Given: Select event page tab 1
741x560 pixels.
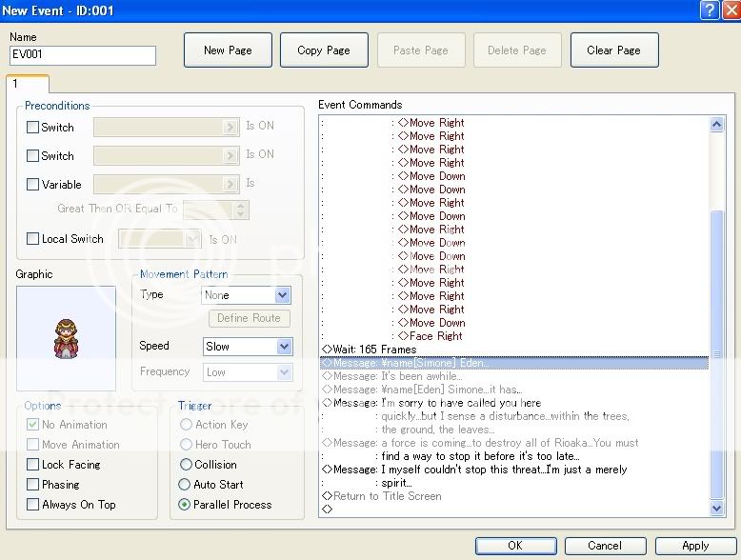Looking at the screenshot, I should click(16, 84).
